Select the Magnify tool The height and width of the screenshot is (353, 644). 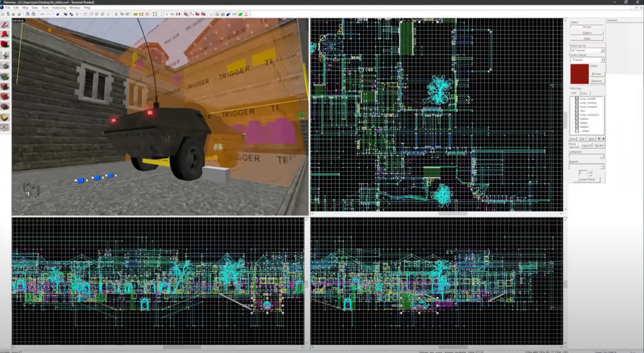5,35
